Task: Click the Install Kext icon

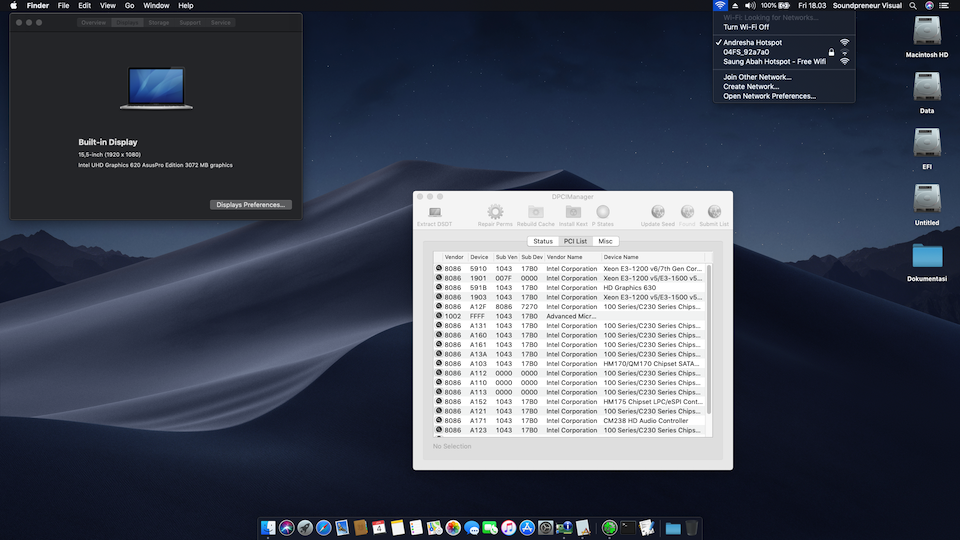Action: tap(573, 212)
